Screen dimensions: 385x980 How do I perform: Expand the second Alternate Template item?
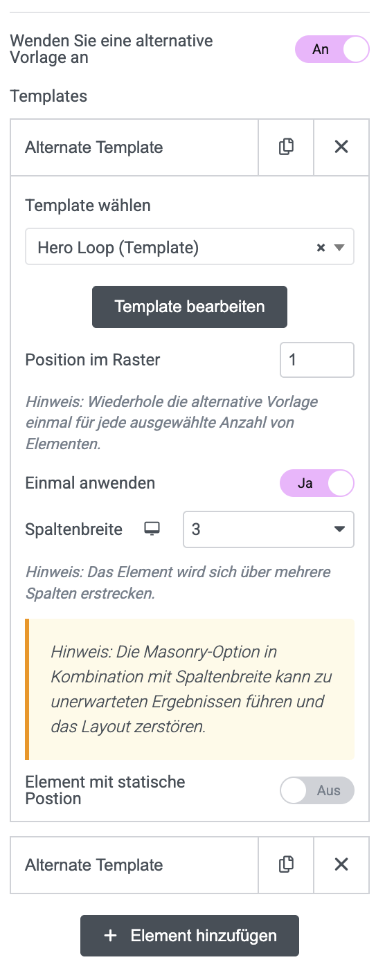click(x=134, y=864)
